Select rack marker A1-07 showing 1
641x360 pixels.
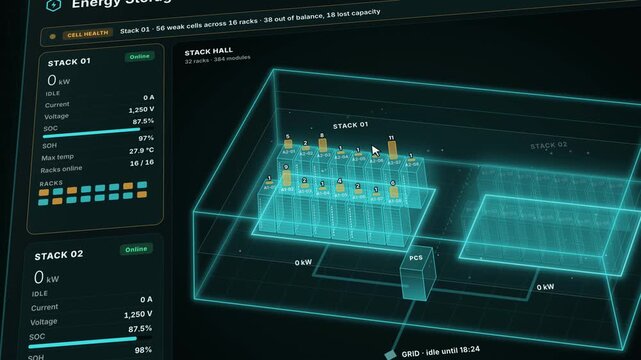point(376,194)
